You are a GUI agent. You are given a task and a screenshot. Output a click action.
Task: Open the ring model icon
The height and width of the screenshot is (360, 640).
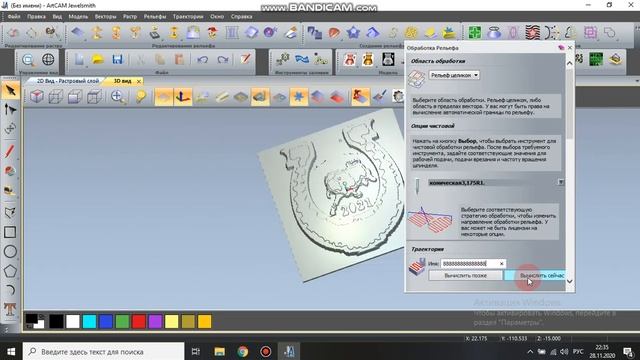tap(494, 32)
